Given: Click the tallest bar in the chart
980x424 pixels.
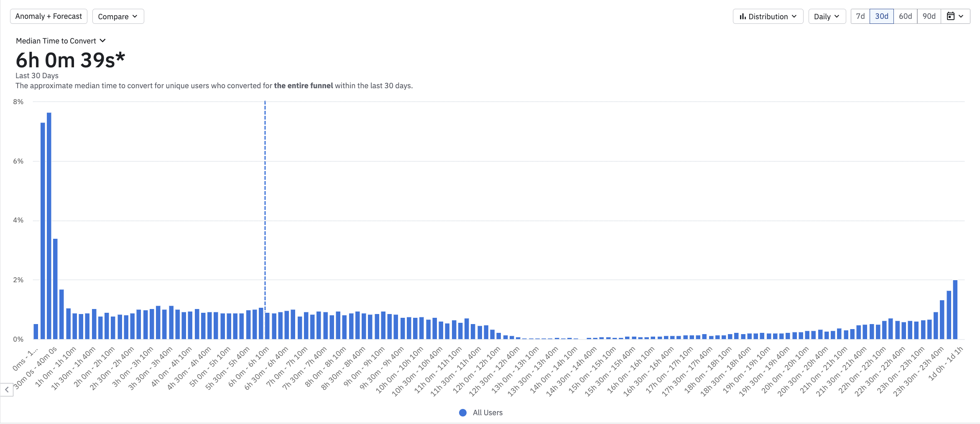Looking at the screenshot, I should pyautogui.click(x=49, y=226).
